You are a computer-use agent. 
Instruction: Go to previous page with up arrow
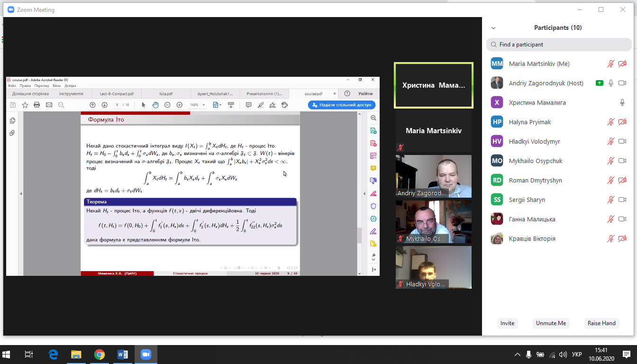(92, 105)
